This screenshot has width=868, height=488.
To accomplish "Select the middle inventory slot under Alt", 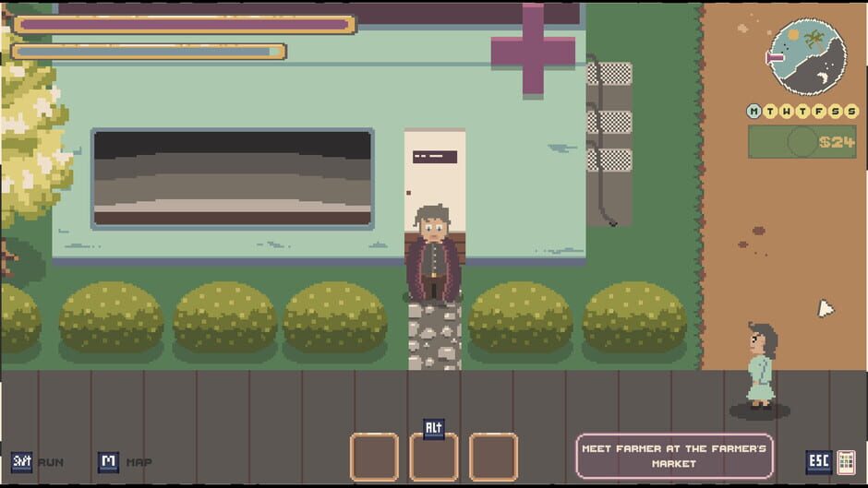I will pyautogui.click(x=433, y=458).
